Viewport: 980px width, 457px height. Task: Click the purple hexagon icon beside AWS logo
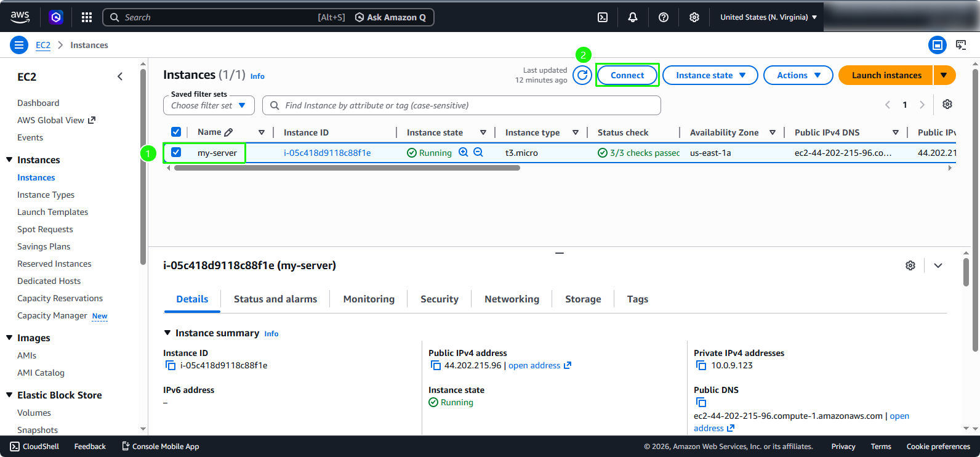pyautogui.click(x=56, y=17)
